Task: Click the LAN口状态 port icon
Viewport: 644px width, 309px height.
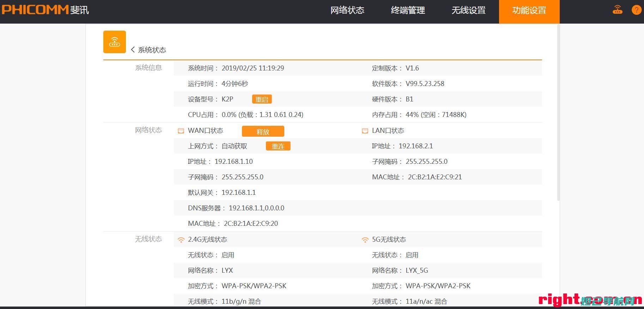Action: [365, 131]
